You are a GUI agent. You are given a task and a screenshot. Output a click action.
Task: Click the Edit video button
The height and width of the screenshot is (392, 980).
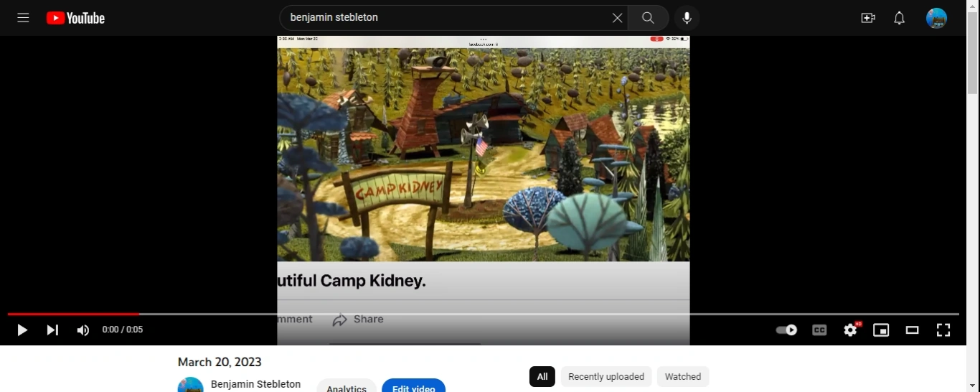[414, 386]
